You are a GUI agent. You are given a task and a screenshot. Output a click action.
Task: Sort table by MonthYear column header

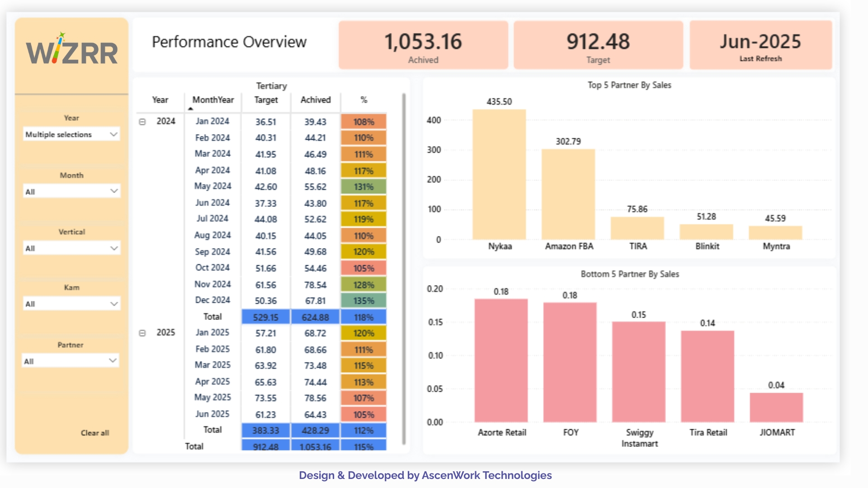click(x=213, y=100)
